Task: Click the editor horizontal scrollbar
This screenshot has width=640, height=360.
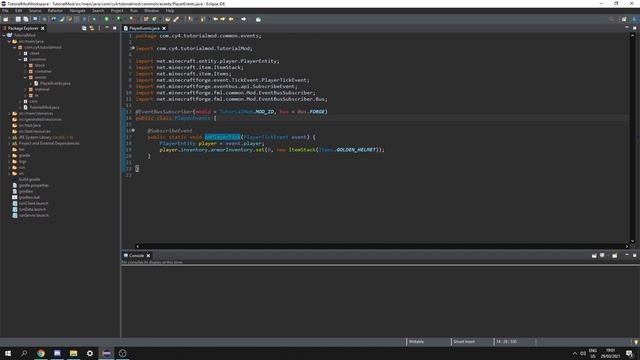Action: [x=382, y=246]
